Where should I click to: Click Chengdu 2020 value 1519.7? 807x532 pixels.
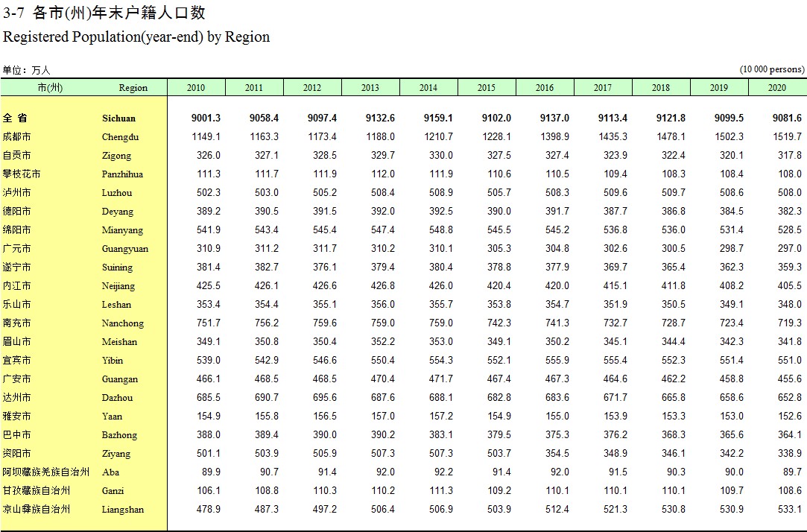pyautogui.click(x=787, y=136)
